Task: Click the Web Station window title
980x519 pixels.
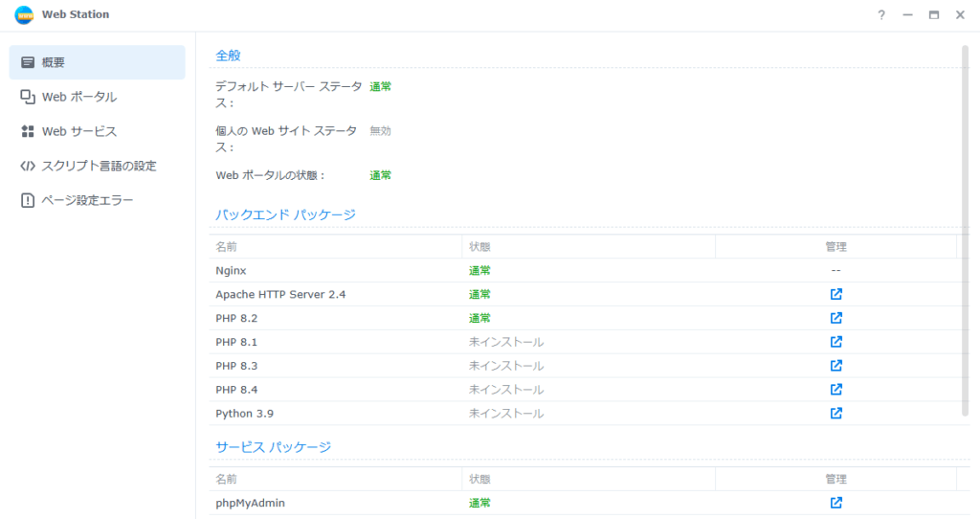Action: pyautogui.click(x=76, y=14)
